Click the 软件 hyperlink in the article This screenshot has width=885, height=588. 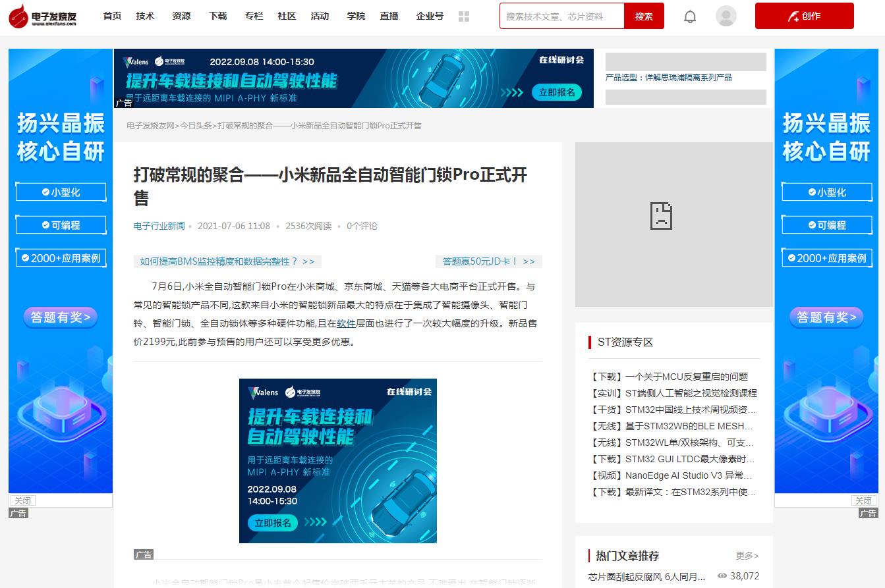[x=346, y=323]
